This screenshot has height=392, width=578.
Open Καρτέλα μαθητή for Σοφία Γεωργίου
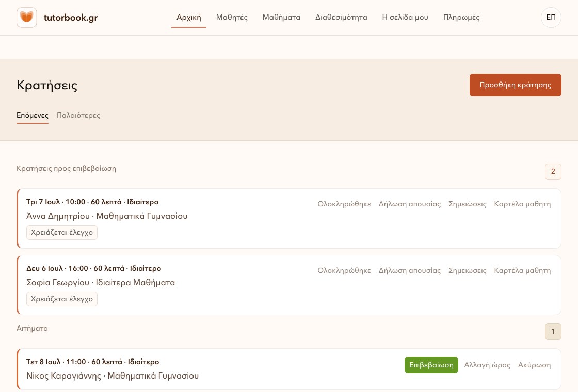click(522, 270)
